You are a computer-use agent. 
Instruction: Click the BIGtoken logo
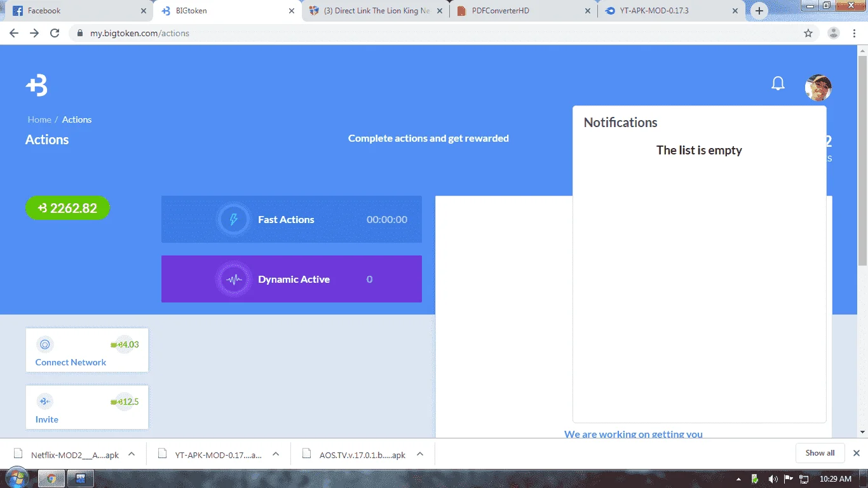point(37,85)
